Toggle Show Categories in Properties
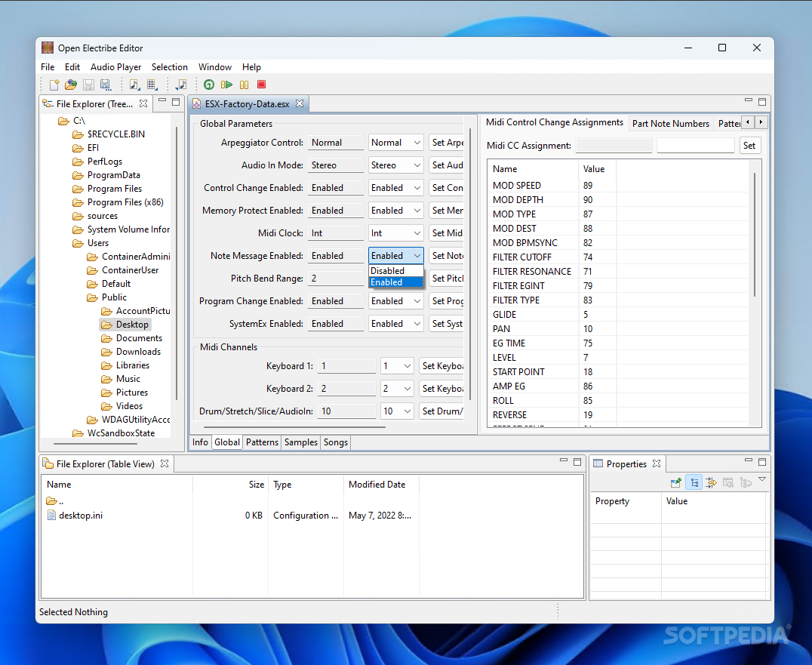 point(694,482)
